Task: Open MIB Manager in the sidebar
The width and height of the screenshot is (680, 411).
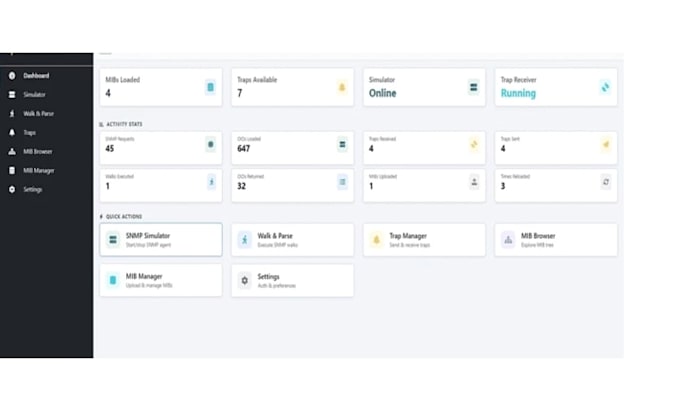Action: point(39,170)
